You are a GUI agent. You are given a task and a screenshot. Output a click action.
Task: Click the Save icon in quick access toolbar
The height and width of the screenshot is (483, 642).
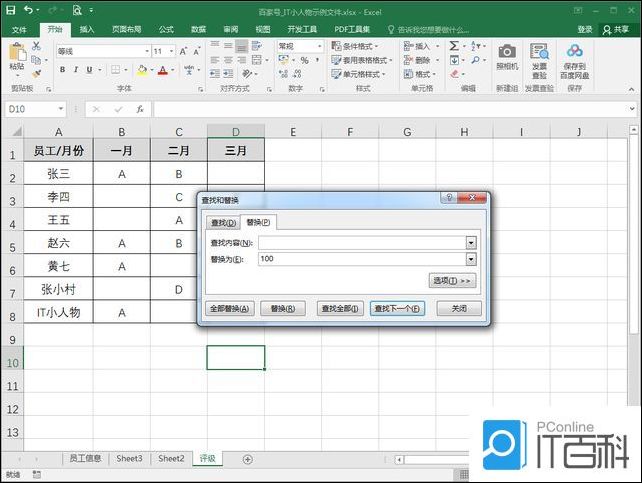point(10,9)
